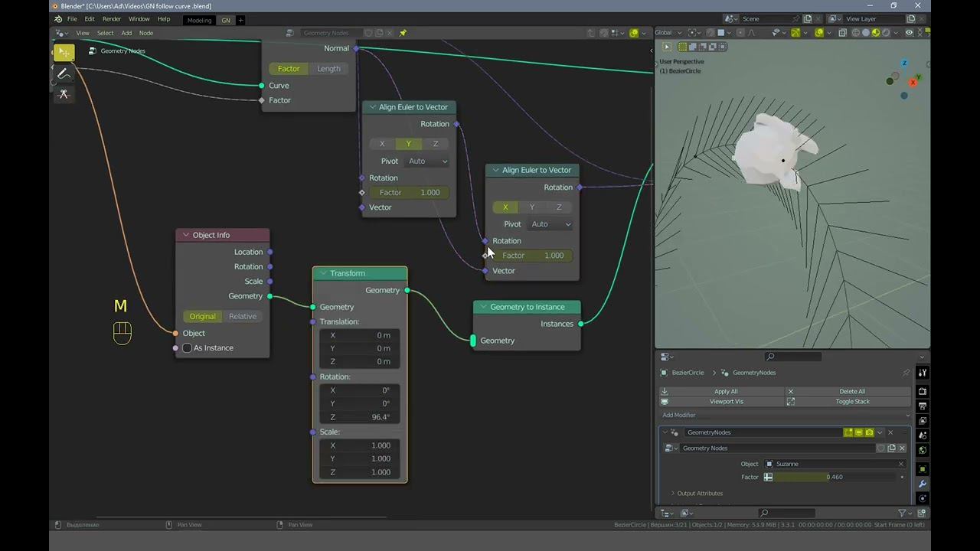
Task: Remove the GeometryNodes modifier with X
Action: click(890, 432)
